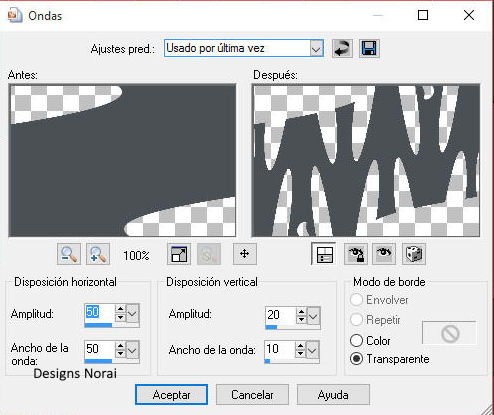Toggle the preview on image eye icon
This screenshot has width=494, height=415.
(384, 254)
